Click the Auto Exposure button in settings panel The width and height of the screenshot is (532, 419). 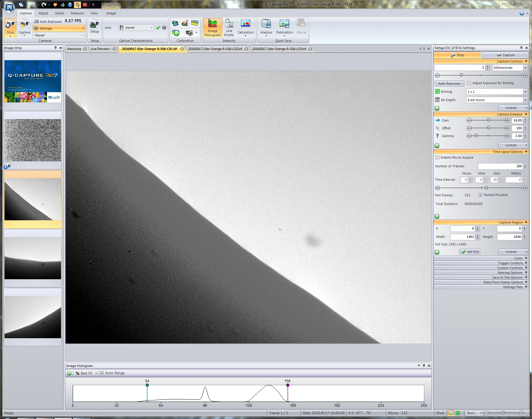click(449, 84)
